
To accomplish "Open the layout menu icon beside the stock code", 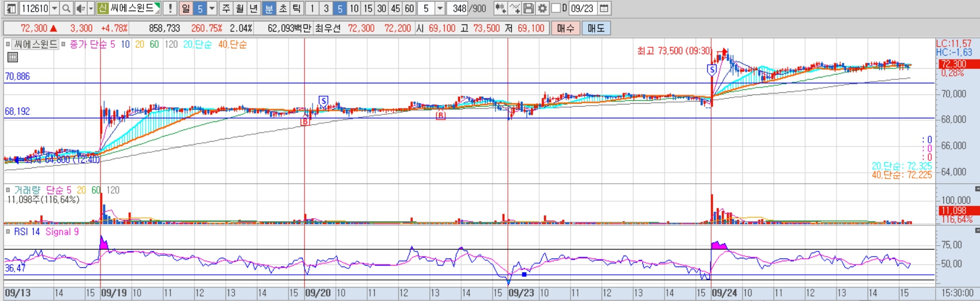I will click(x=11, y=8).
